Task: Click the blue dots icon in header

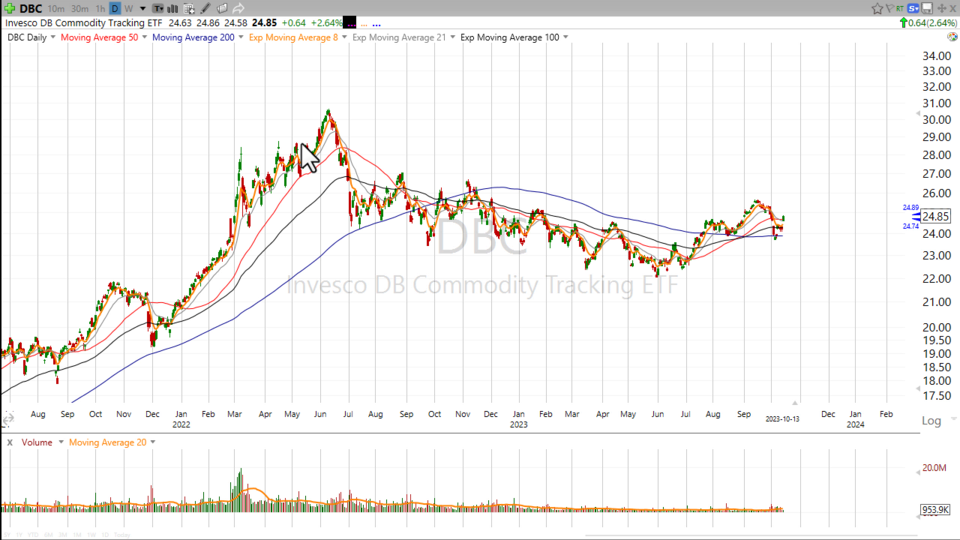Action: (376, 25)
